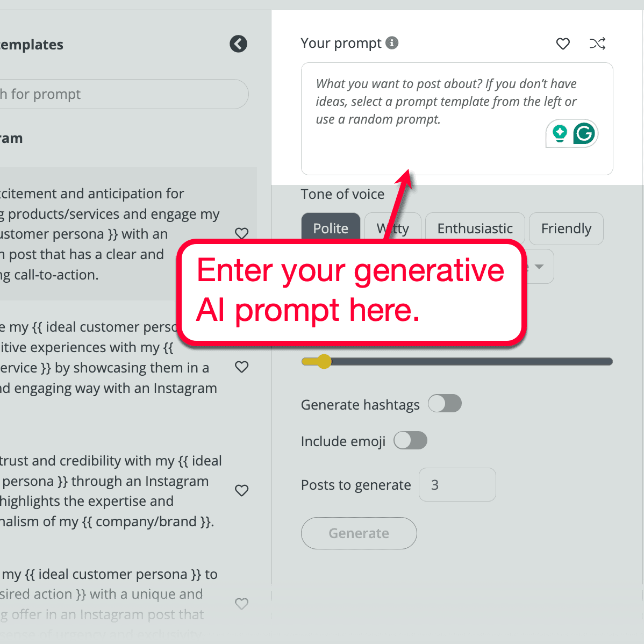Heart the positive experiences showcase template

[241, 367]
